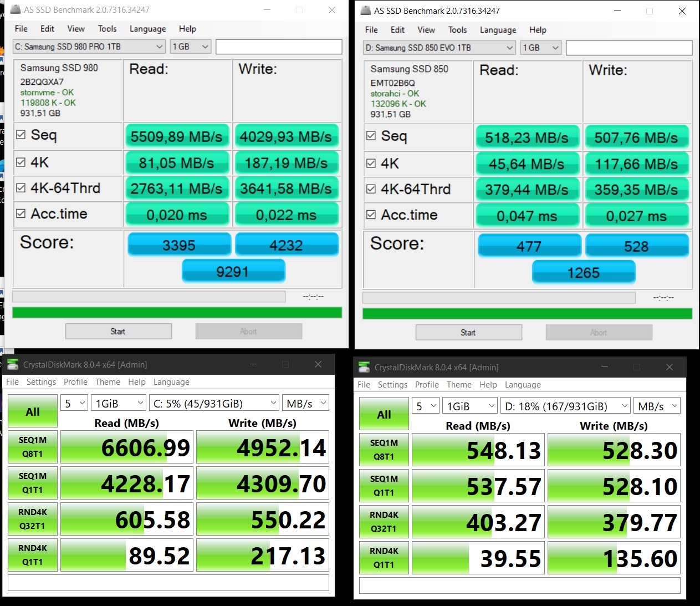Open View menu in 850 EVO AS SSD window
Image resolution: width=700 pixels, height=606 pixels.
(426, 30)
